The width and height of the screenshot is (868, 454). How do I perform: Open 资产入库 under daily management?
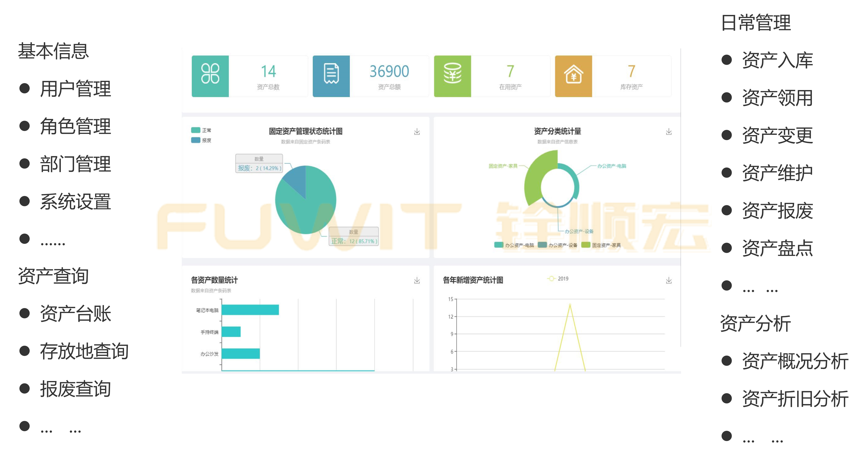point(777,60)
